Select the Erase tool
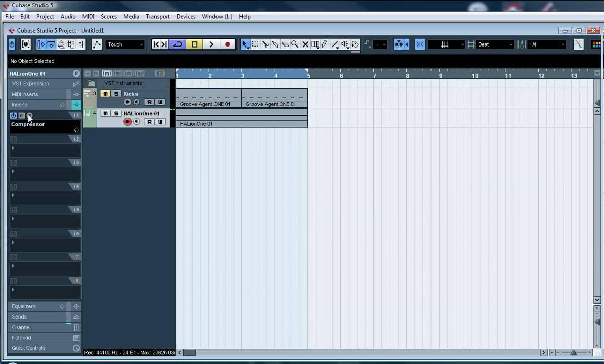Viewport: 604px width, 364px height. (285, 44)
